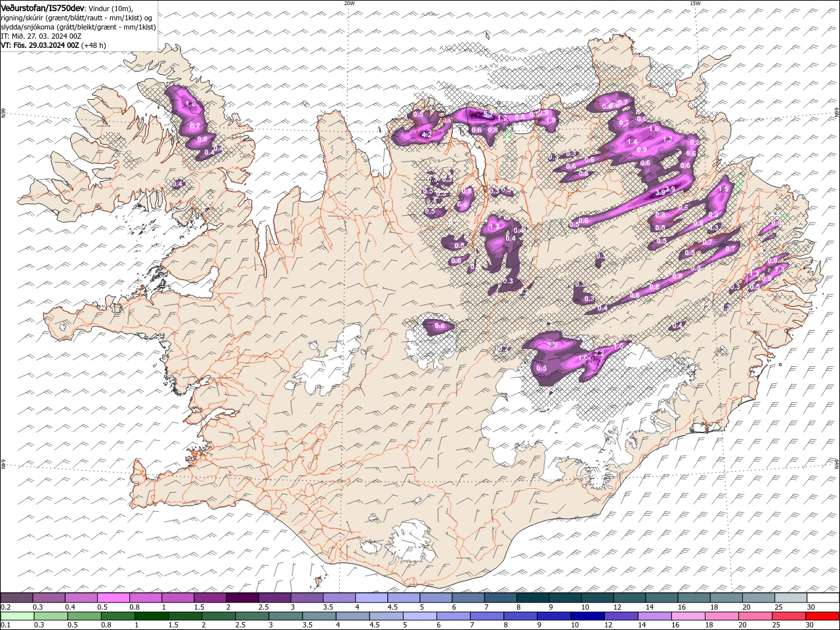
Task: Click the 0.2 label in snow legend row
Action: pos(5,607)
